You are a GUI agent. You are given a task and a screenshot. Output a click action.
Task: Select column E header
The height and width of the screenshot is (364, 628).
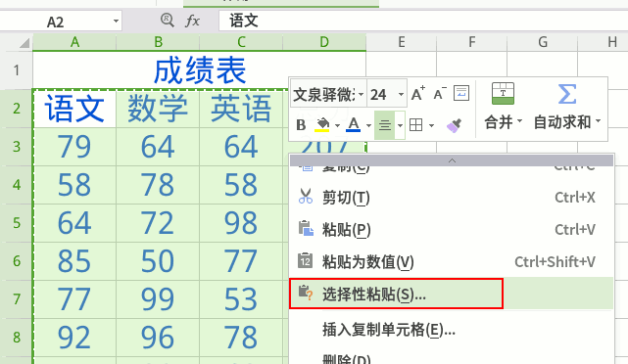(x=402, y=42)
